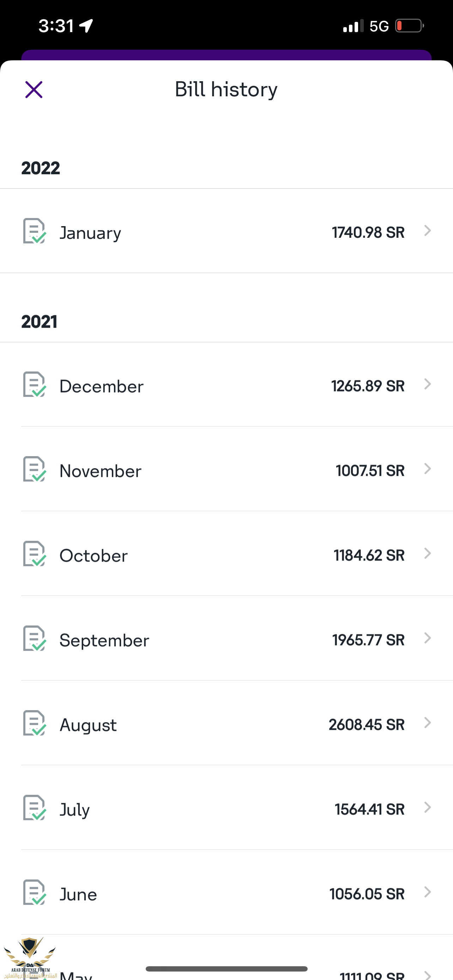Expand December bill details chevron
The image size is (453, 980).
click(x=428, y=384)
